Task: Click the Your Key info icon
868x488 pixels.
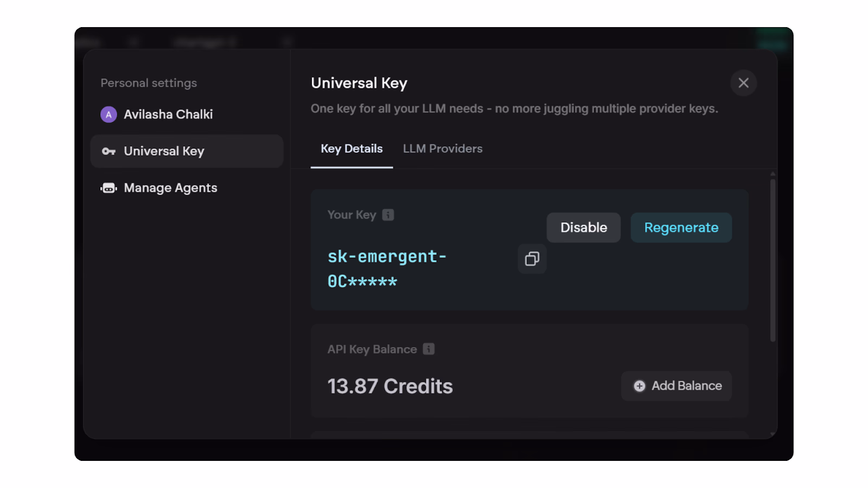Action: [388, 215]
